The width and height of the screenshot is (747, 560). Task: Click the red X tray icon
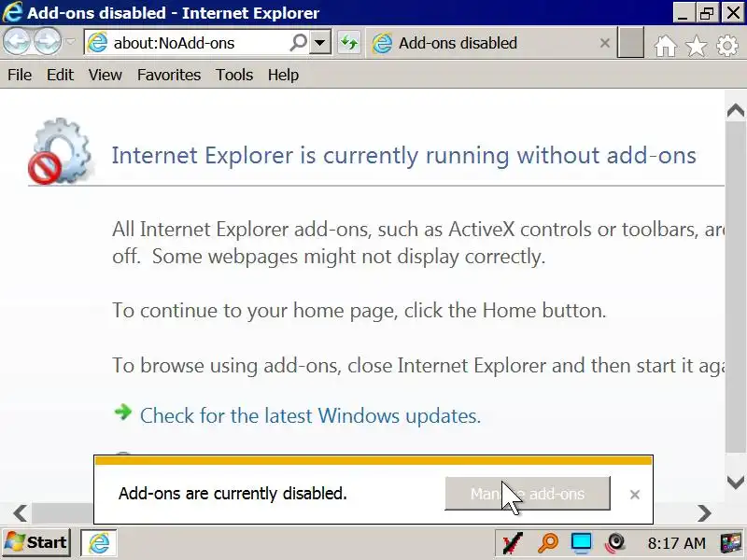pyautogui.click(x=513, y=543)
